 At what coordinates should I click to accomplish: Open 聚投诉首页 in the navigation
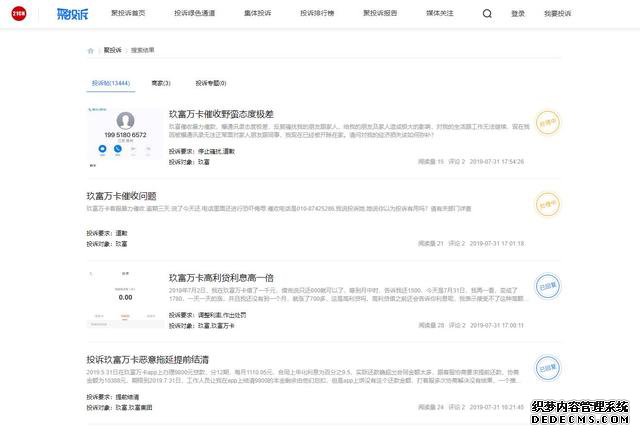pyautogui.click(x=128, y=13)
